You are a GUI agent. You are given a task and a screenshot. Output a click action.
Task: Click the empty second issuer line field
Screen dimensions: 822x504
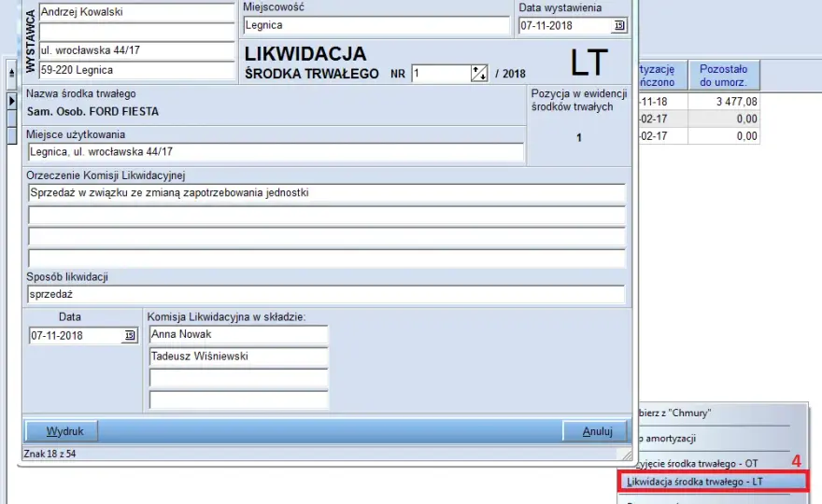pos(136,32)
